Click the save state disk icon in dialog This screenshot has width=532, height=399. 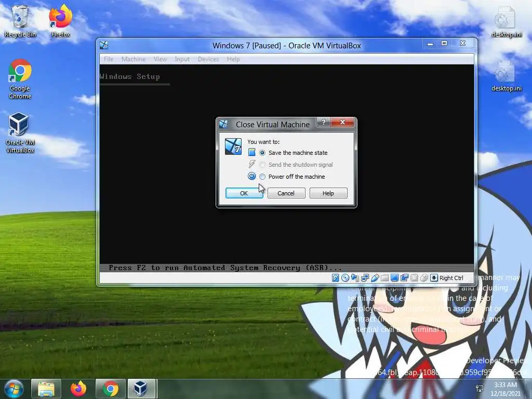click(251, 152)
